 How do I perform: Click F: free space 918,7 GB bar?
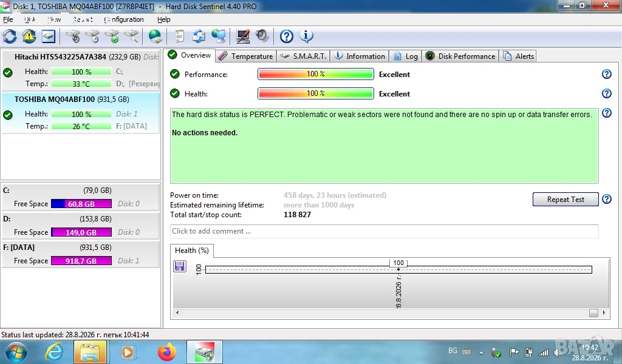coord(81,261)
